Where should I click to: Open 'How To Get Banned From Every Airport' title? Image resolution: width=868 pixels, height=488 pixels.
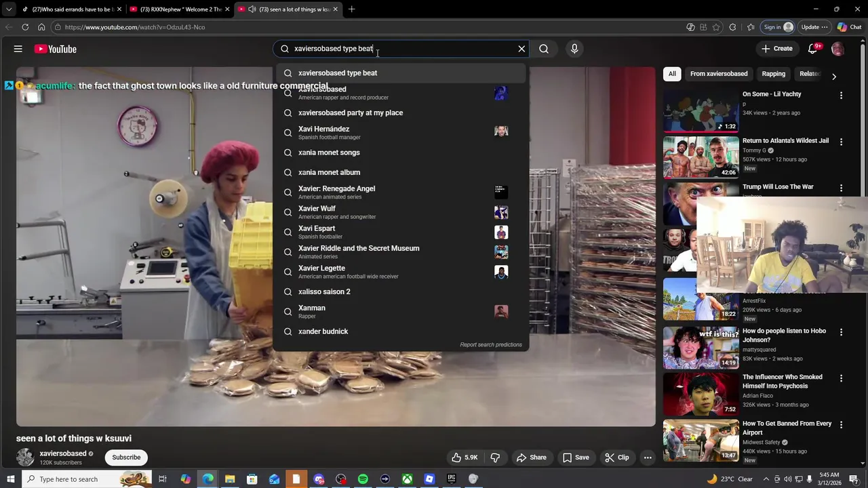coord(787,428)
